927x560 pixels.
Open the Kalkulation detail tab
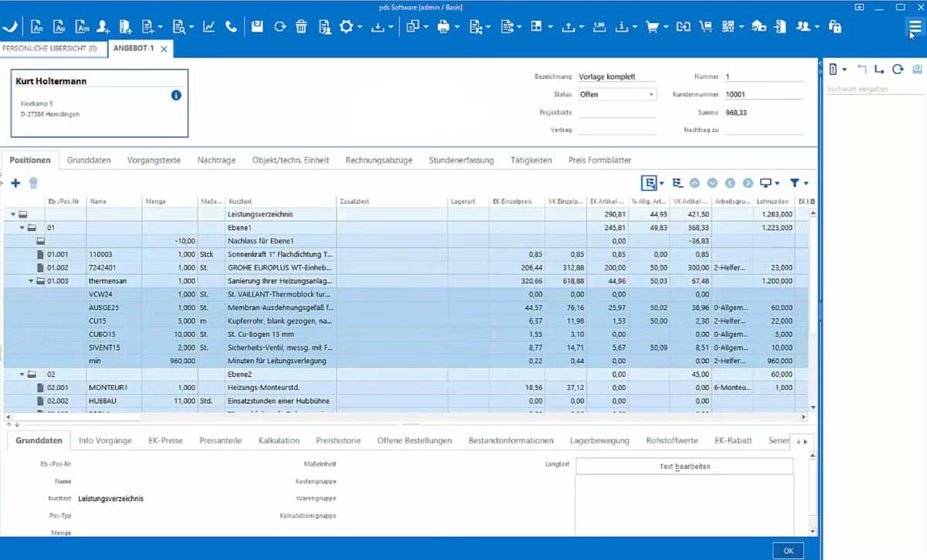click(x=279, y=440)
